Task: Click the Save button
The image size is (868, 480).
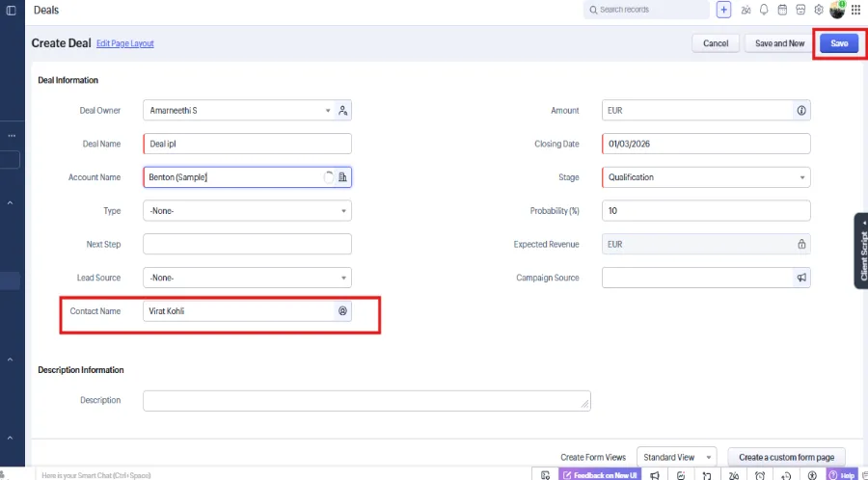Action: coord(839,43)
